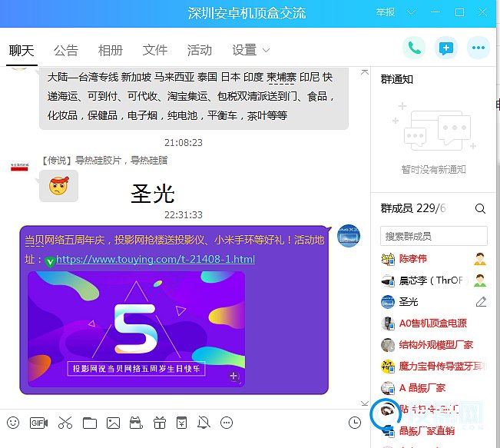Screen dimensions: 500x448
Task: Start a group voice call
Action: pyautogui.click(x=414, y=48)
